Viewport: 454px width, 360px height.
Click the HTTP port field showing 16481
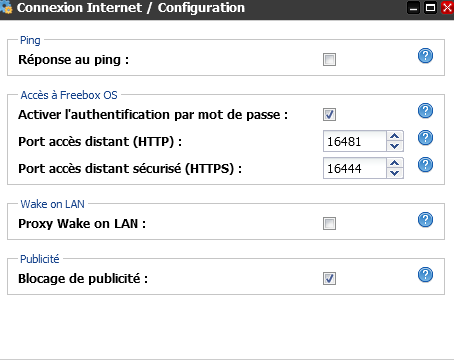coord(355,141)
